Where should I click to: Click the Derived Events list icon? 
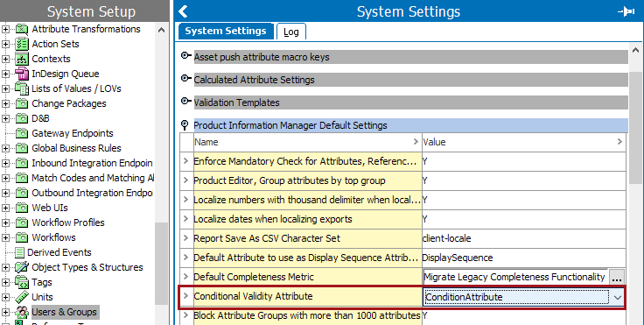pyautogui.click(x=20, y=252)
